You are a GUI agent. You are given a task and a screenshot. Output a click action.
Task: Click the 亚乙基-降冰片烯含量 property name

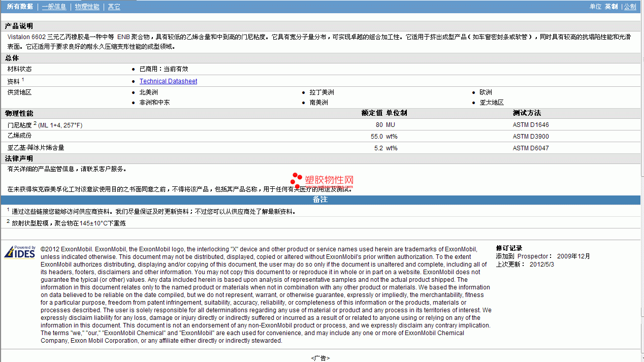(x=36, y=148)
